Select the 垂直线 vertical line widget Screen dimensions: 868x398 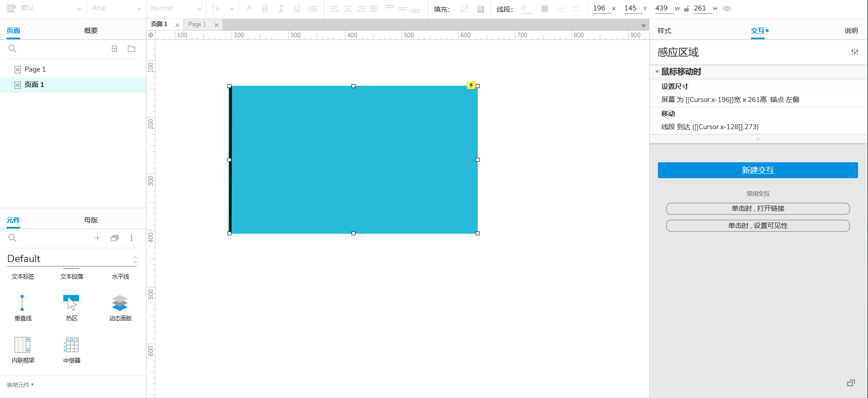click(x=23, y=308)
